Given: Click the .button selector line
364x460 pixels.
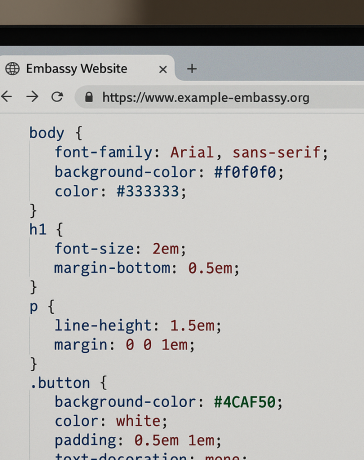Looking at the screenshot, I should pyautogui.click(x=68, y=383).
